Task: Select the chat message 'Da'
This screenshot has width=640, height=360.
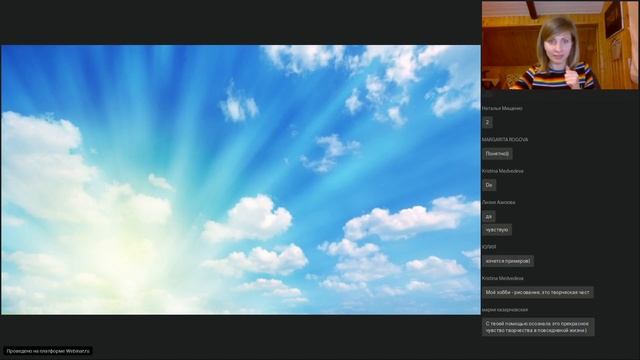Action: tap(489, 185)
